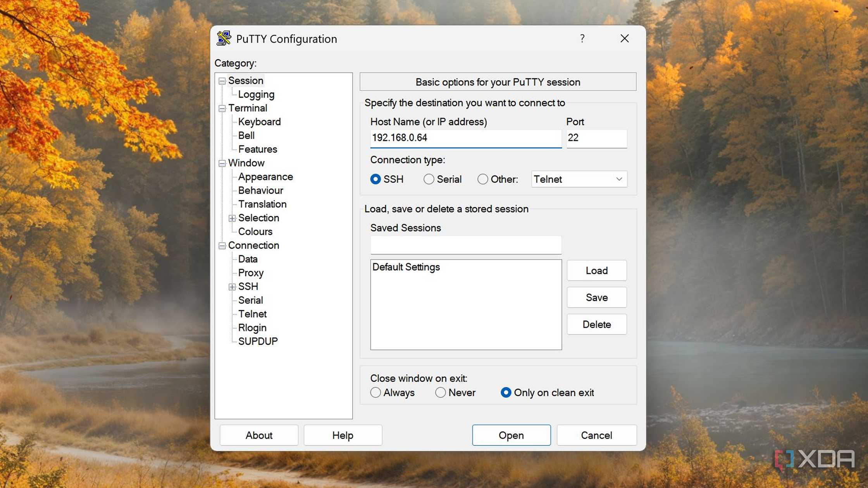Image resolution: width=868 pixels, height=488 pixels.
Task: Click the About button
Action: (x=259, y=435)
